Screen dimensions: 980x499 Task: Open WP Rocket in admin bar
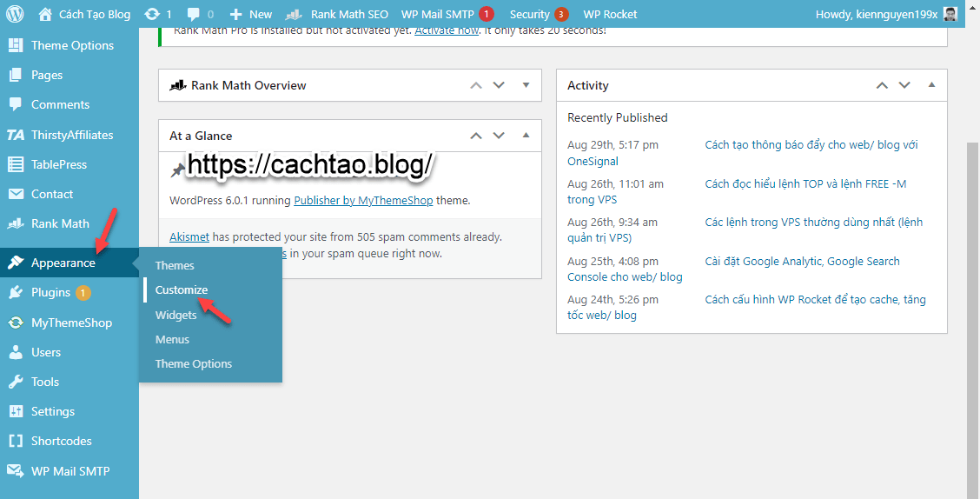tap(610, 14)
